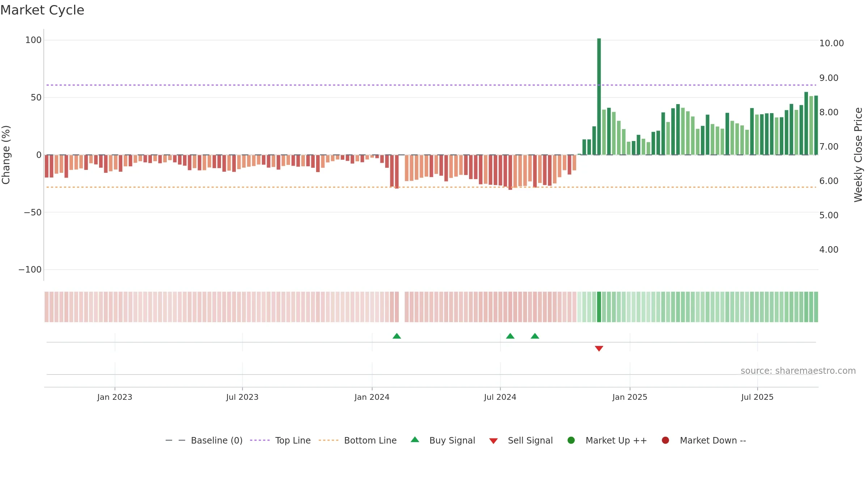Click the Jul 2023 axis label
868x488 pixels.
click(x=242, y=397)
